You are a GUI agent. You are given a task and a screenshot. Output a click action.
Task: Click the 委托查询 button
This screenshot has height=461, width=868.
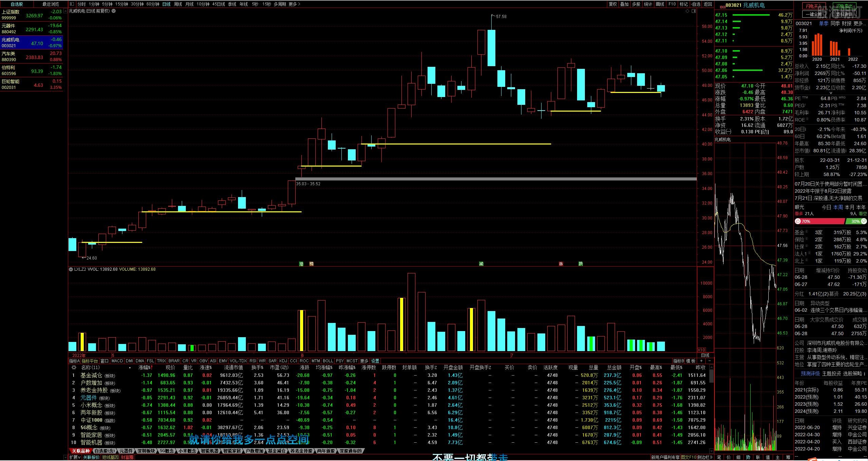[844, 14]
